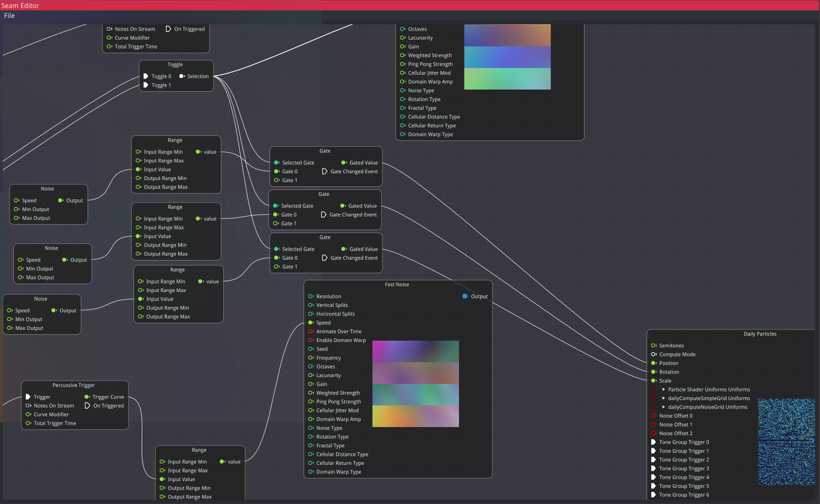
Task: Select the Percussive Trigger node title
Action: click(x=74, y=385)
